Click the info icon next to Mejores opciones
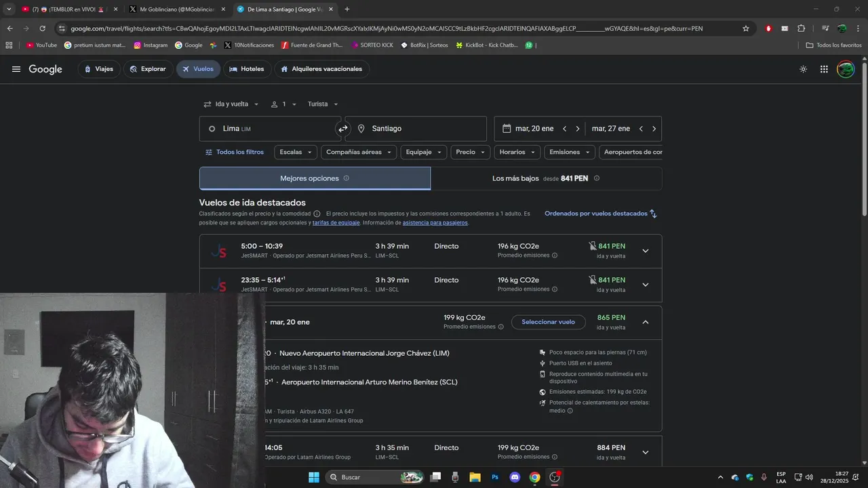 (x=347, y=178)
